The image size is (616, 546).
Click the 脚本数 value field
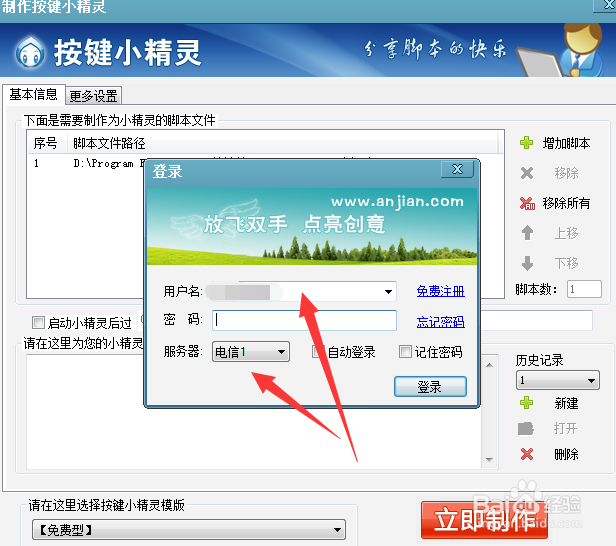coord(584,289)
